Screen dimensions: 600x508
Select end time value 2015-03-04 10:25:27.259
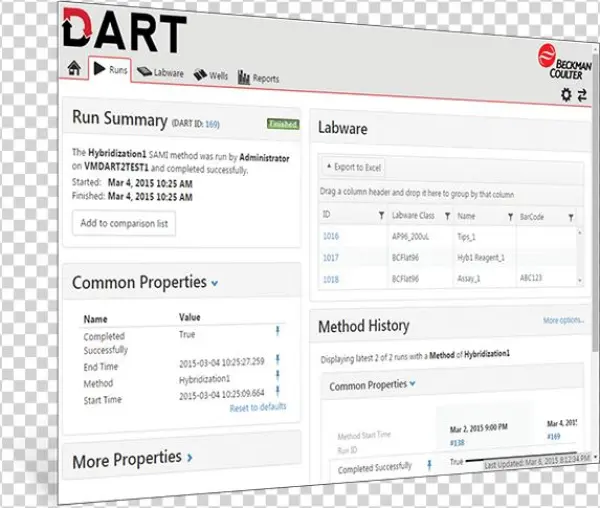point(222,362)
